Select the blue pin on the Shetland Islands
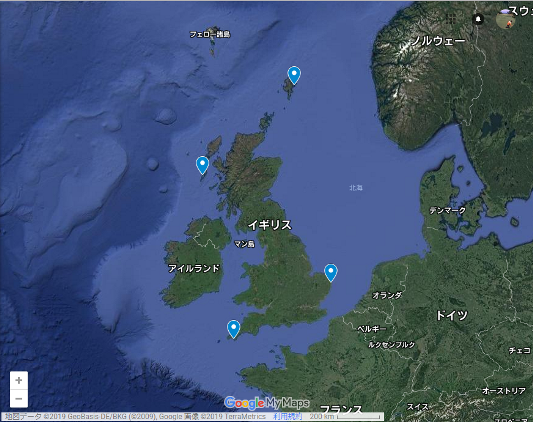Image resolution: width=533 pixels, height=422 pixels. point(294,75)
